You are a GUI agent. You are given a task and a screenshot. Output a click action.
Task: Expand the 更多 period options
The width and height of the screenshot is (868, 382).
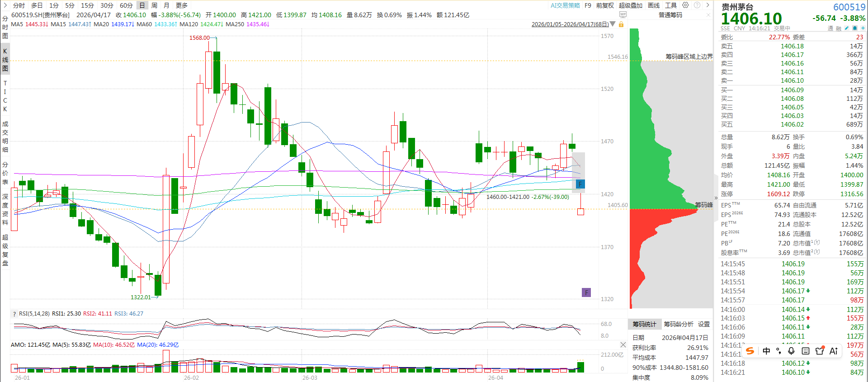(x=182, y=5)
